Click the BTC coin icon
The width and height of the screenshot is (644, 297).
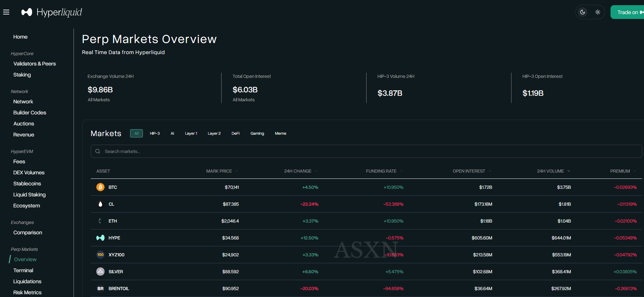100,187
